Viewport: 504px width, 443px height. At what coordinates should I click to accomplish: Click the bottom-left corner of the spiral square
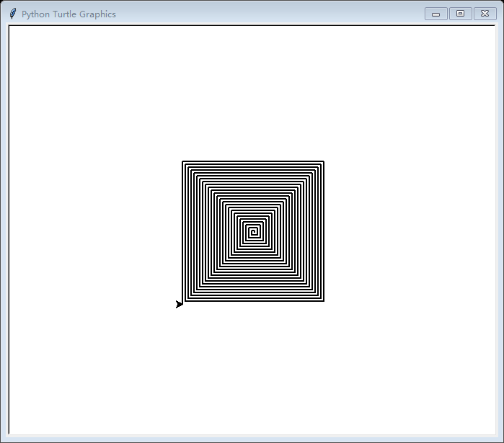point(183,301)
